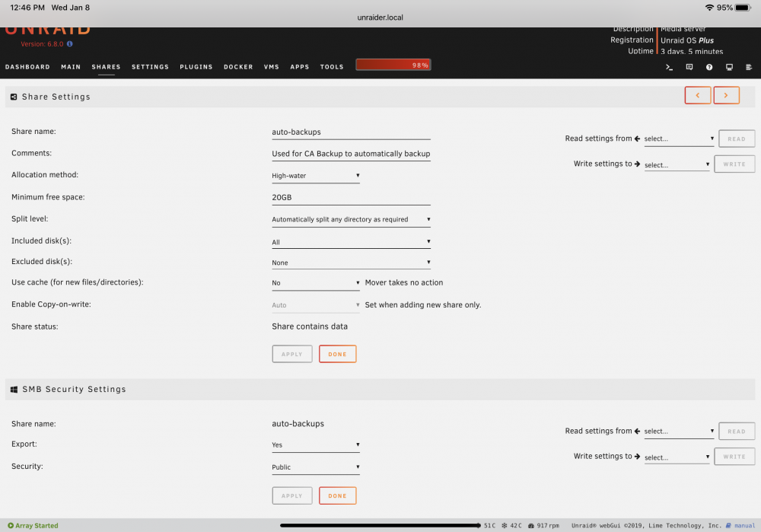Open the Apps menu tab
761x532 pixels.
[x=299, y=67]
